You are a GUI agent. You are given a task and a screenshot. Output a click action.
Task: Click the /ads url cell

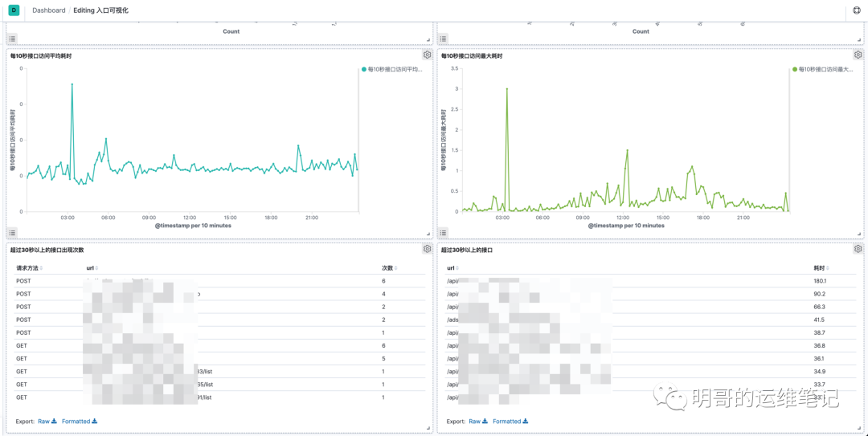(628, 320)
